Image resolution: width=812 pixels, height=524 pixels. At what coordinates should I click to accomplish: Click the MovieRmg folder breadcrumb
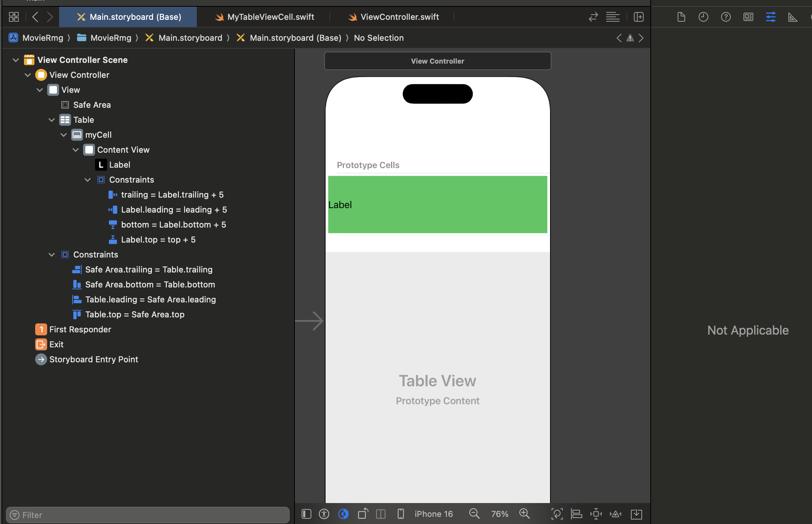(x=104, y=38)
